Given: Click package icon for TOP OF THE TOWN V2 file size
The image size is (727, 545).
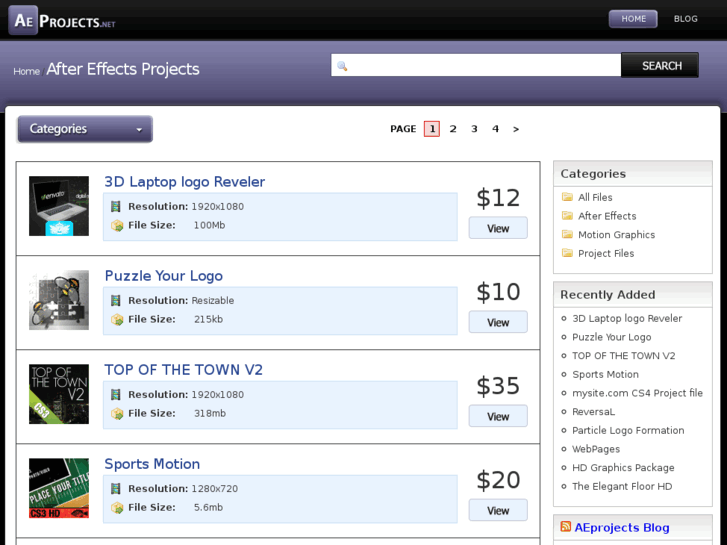Looking at the screenshot, I should [117, 414].
